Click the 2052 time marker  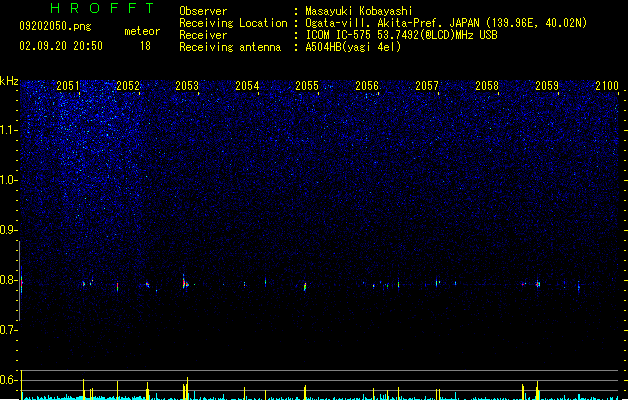tap(128, 86)
